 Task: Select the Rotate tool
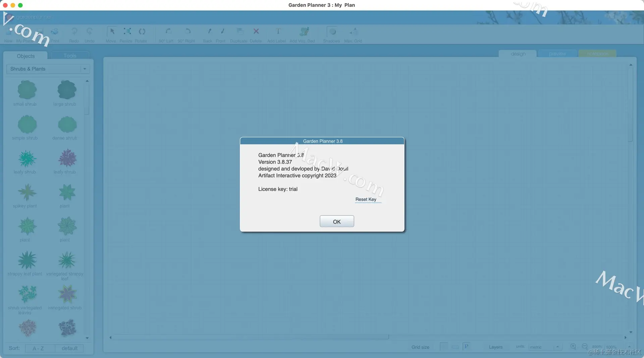pos(141,35)
